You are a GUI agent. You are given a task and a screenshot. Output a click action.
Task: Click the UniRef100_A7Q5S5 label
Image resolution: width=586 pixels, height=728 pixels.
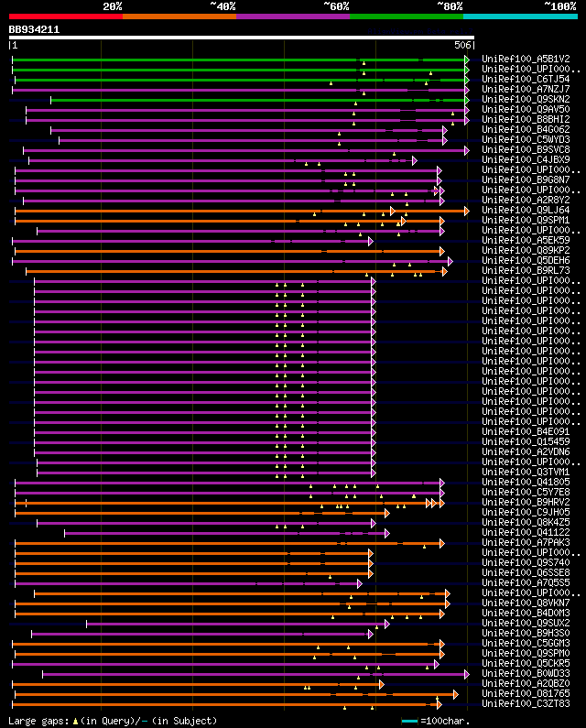click(526, 582)
